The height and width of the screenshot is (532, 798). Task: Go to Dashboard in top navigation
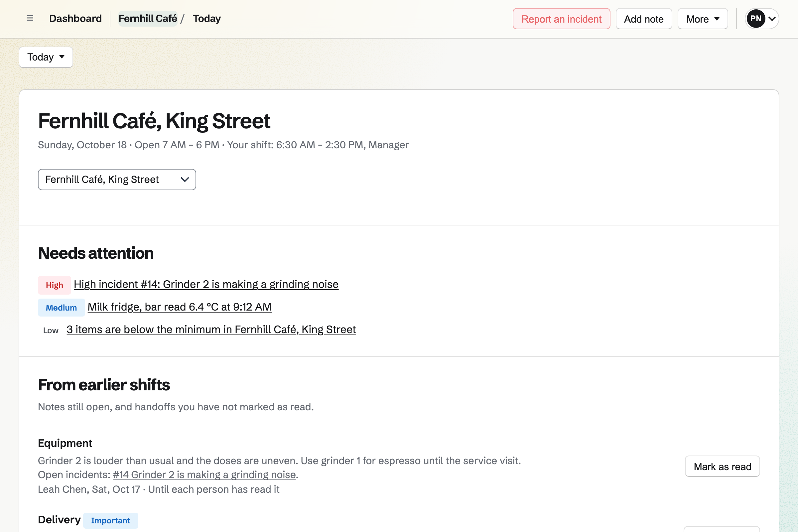75,19
